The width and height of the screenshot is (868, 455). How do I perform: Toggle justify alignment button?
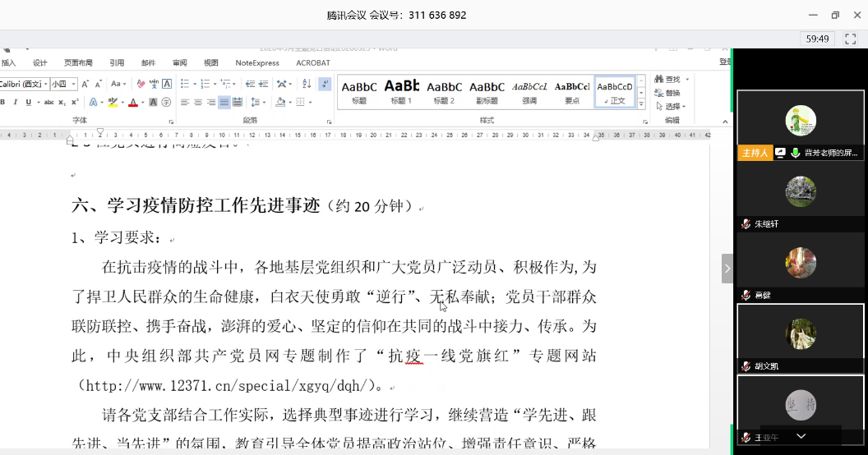click(x=224, y=103)
